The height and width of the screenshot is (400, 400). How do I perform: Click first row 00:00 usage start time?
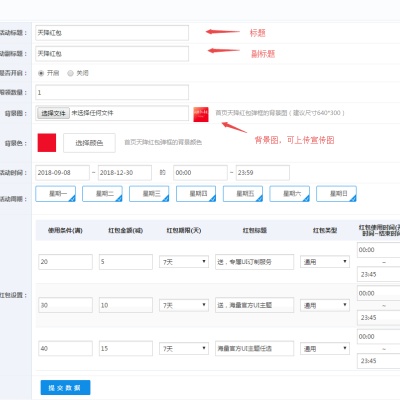click(379, 250)
